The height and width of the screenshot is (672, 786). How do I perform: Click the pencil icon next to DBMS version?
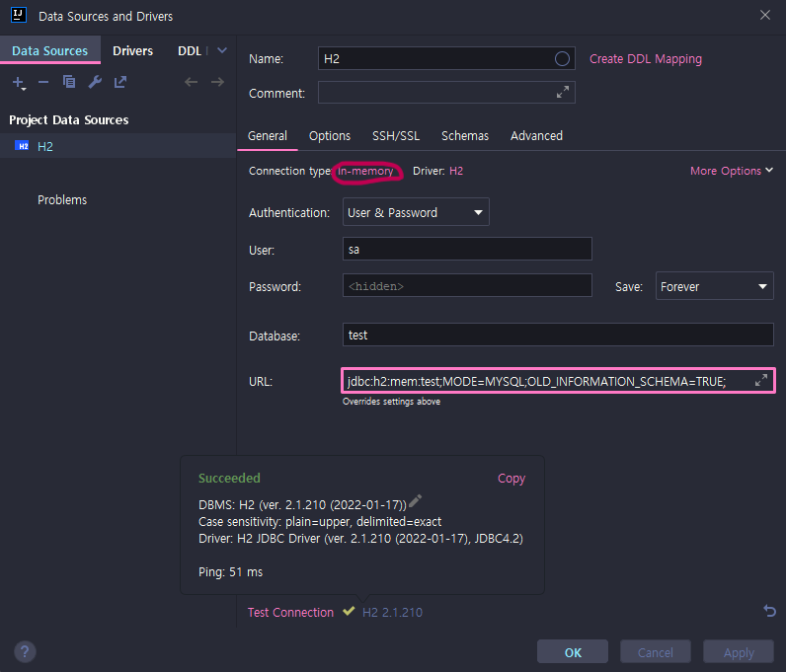[415, 500]
